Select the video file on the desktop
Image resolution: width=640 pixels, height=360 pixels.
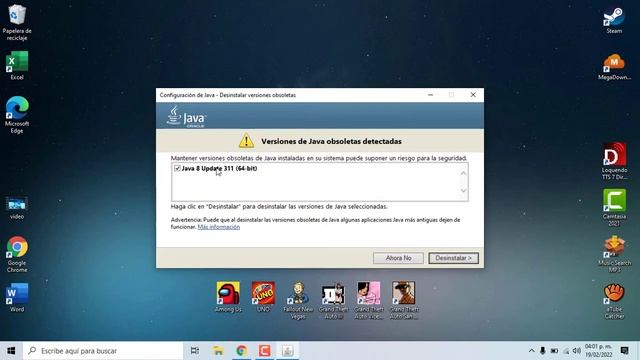click(17, 207)
